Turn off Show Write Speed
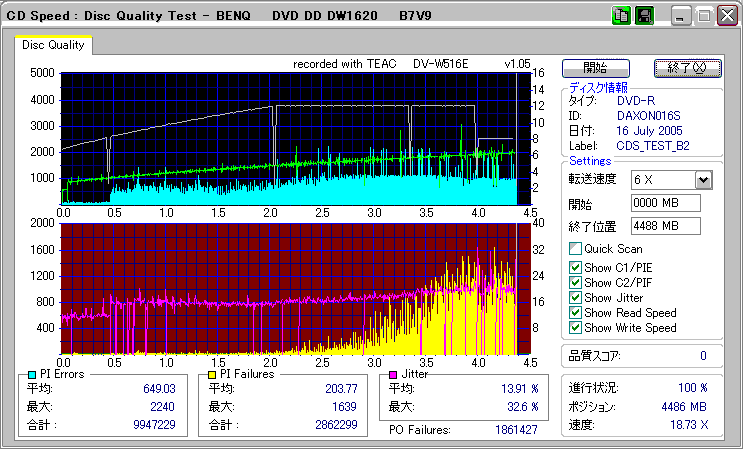The image size is (743, 449). click(575, 328)
